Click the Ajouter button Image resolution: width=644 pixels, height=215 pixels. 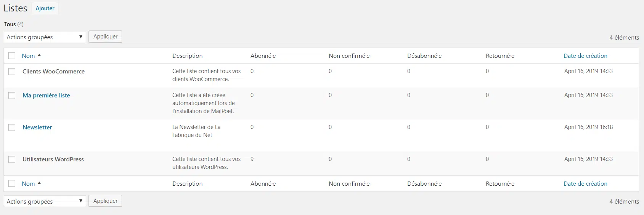[x=45, y=8]
